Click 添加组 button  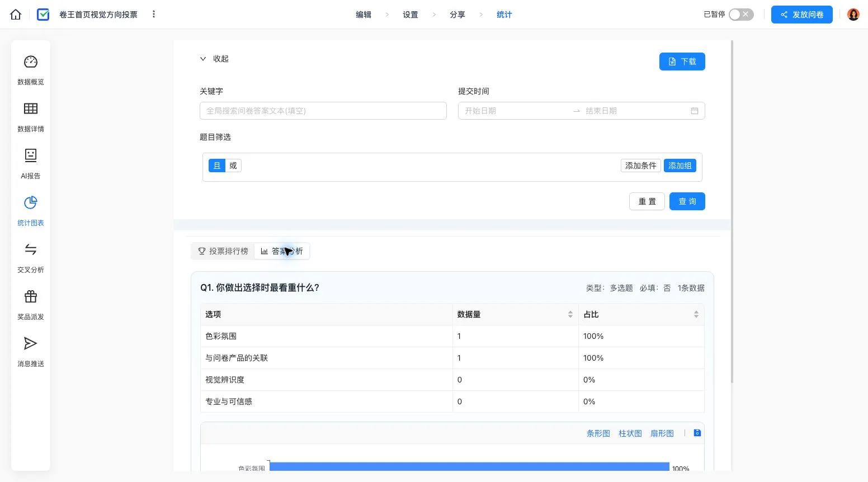coord(680,166)
